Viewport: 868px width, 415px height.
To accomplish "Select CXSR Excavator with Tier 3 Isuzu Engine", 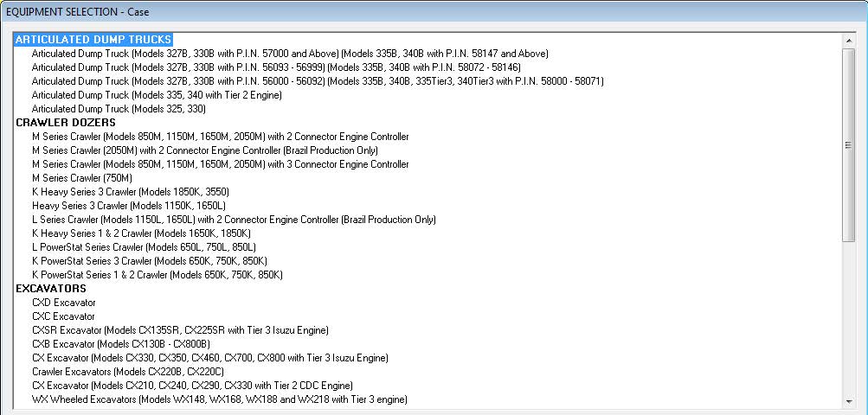I will tap(181, 330).
